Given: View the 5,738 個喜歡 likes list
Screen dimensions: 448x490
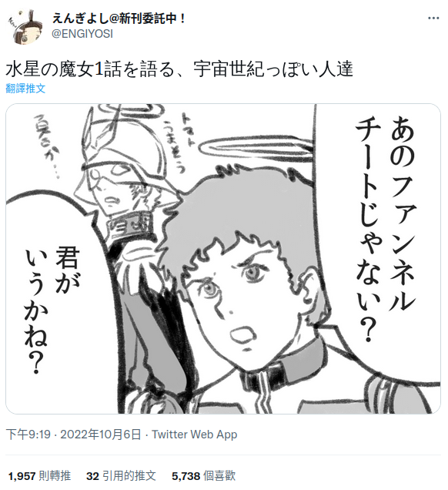Looking at the screenshot, I should pyautogui.click(x=203, y=476).
